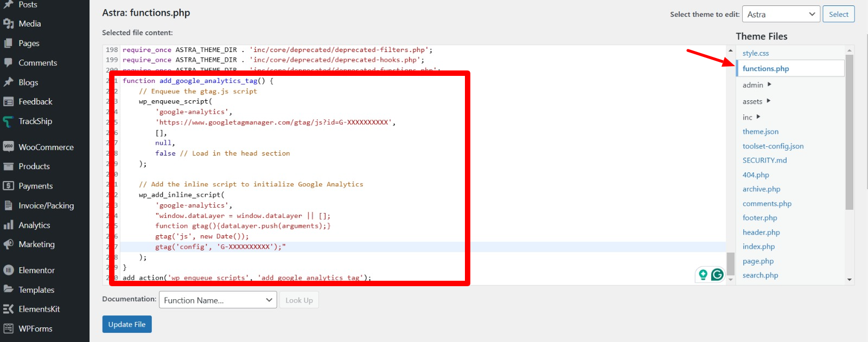Click the Products box icon

coord(8,166)
